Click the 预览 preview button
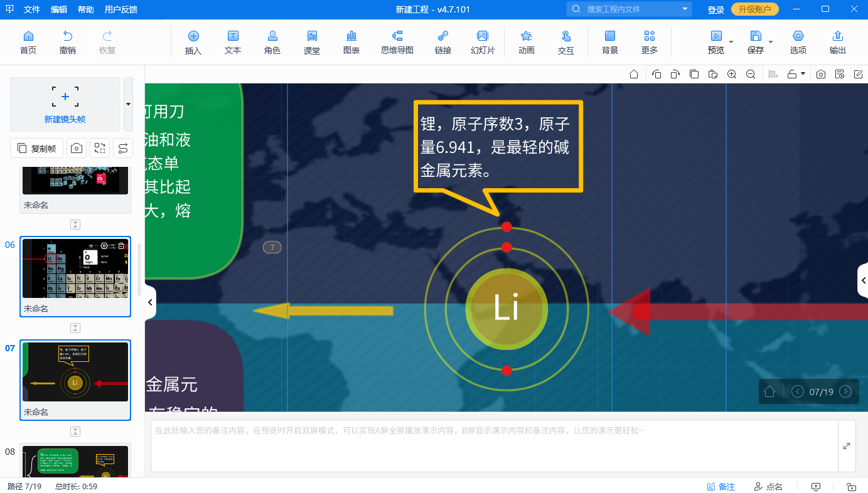The height and width of the screenshot is (493, 868). coord(716,42)
